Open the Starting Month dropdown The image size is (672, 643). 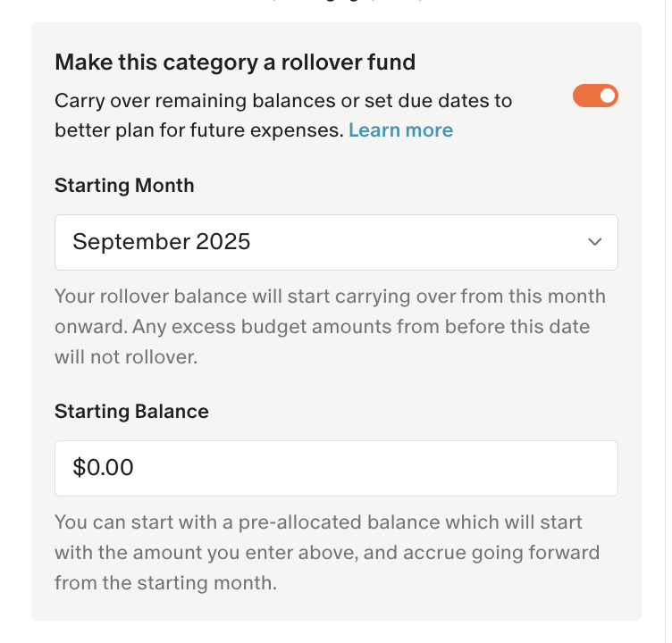tap(336, 242)
